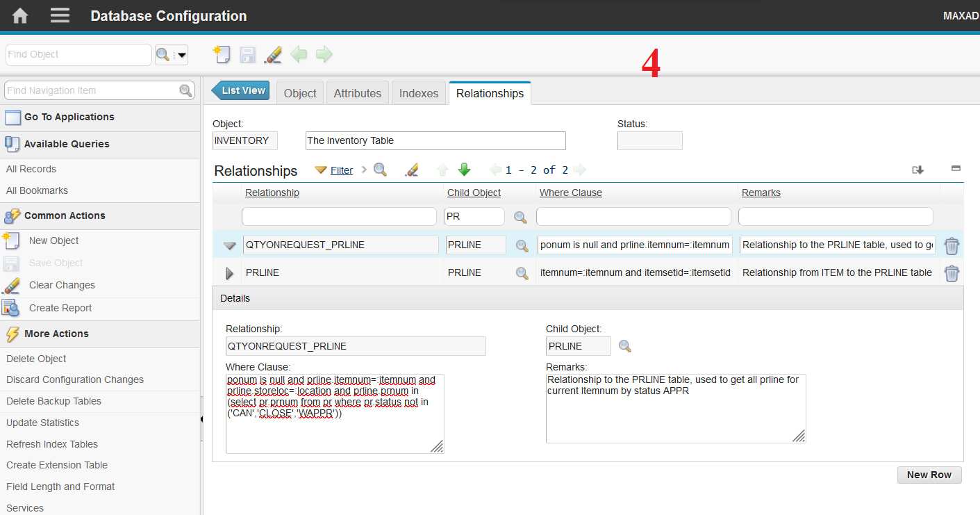This screenshot has width=980, height=515.
Task: Click Delete Backup Tables action
Action: 54,401
